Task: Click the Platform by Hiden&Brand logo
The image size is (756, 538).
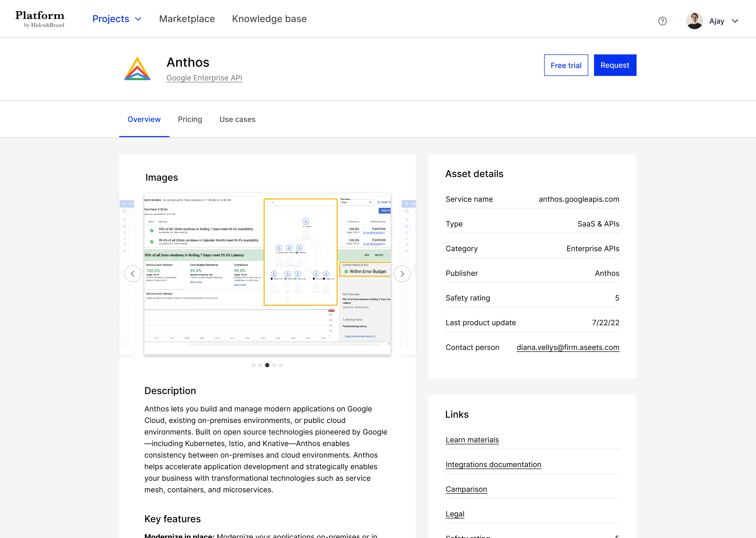Action: click(x=40, y=19)
